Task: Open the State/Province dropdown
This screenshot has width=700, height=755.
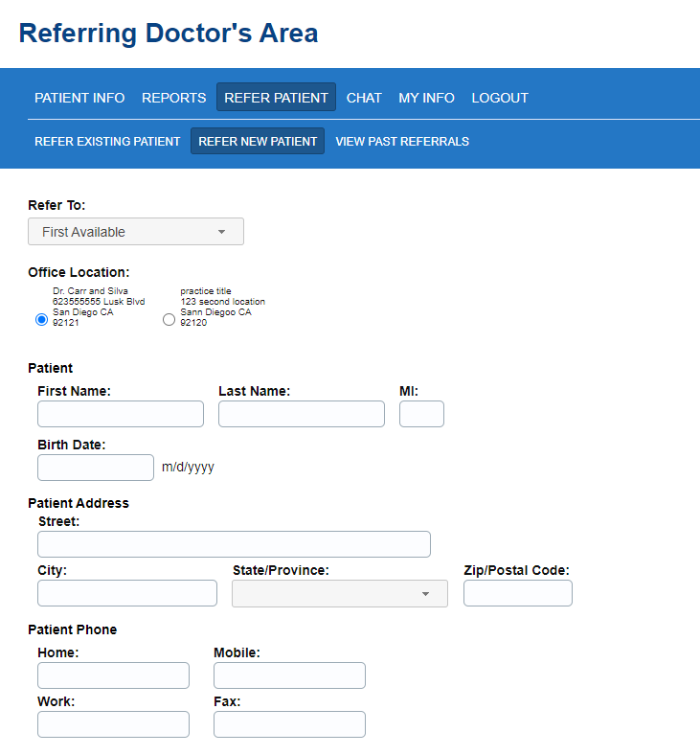Action: 340,594
